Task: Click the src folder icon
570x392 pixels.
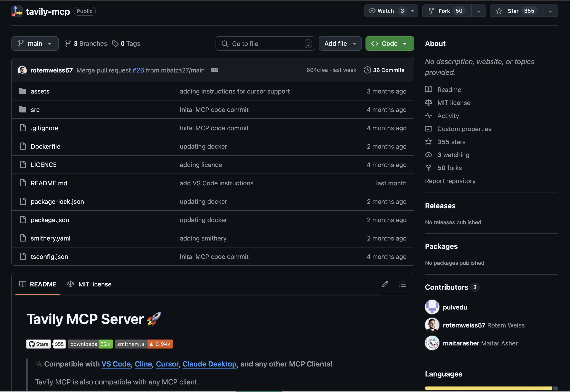Action: pyautogui.click(x=23, y=110)
